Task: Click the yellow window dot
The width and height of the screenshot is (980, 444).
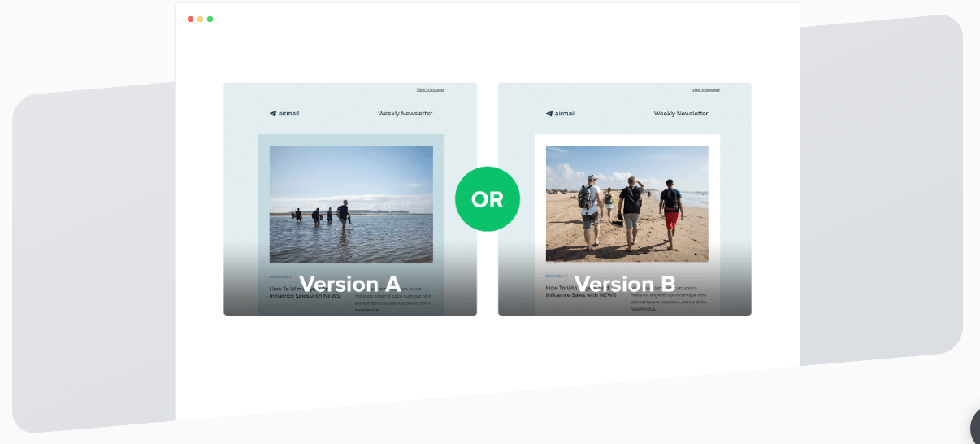Action: pyautogui.click(x=200, y=19)
